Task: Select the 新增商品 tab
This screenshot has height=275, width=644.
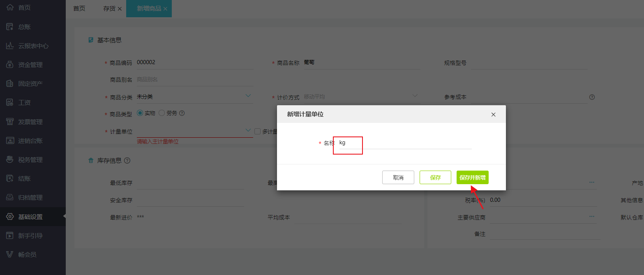Action: click(149, 9)
